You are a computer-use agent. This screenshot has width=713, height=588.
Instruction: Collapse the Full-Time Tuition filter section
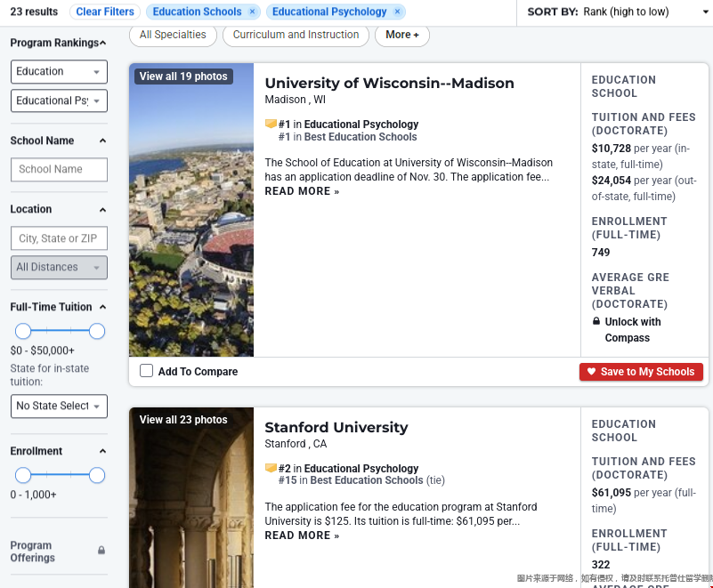point(102,307)
